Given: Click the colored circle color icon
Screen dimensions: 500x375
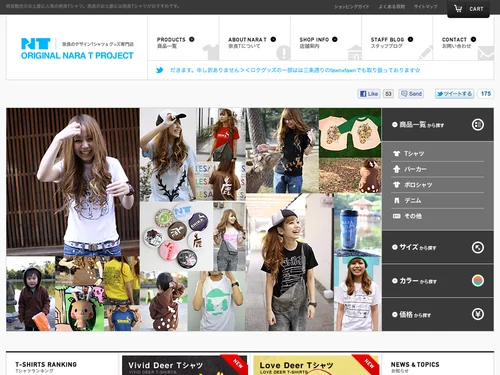Looking at the screenshot, I should click(x=478, y=281).
